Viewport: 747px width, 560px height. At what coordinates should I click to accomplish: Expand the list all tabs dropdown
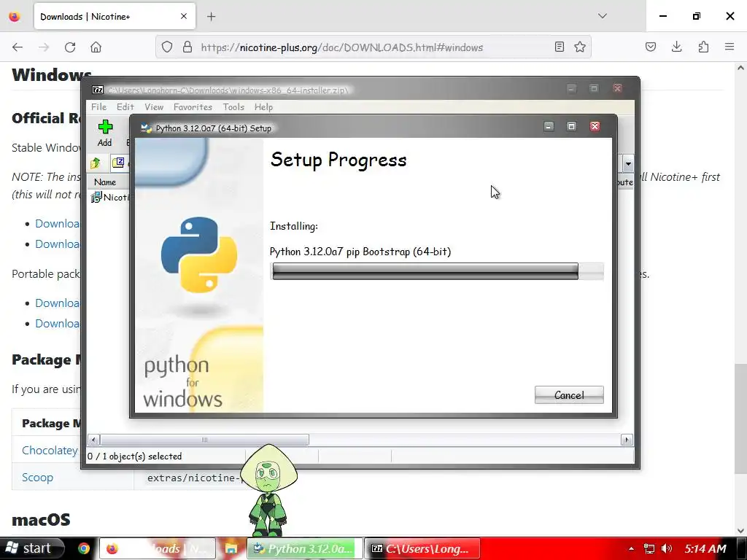pyautogui.click(x=602, y=16)
